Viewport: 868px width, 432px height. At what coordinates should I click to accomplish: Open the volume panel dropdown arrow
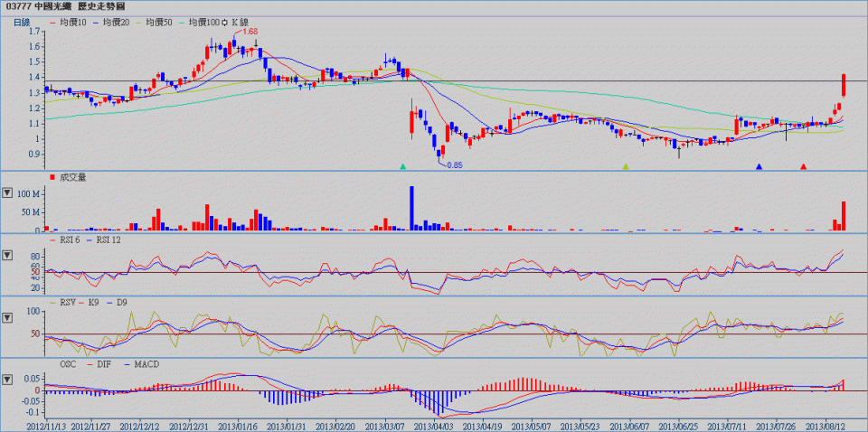coord(8,193)
